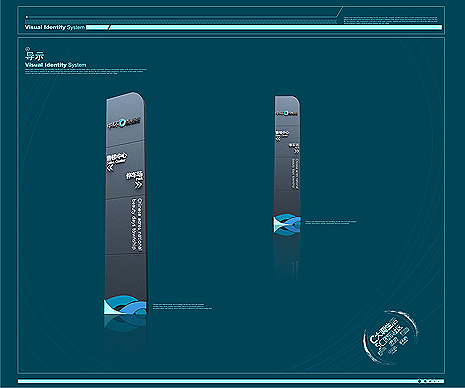
Task: Click the 导示 heading text
Action: click(34, 55)
